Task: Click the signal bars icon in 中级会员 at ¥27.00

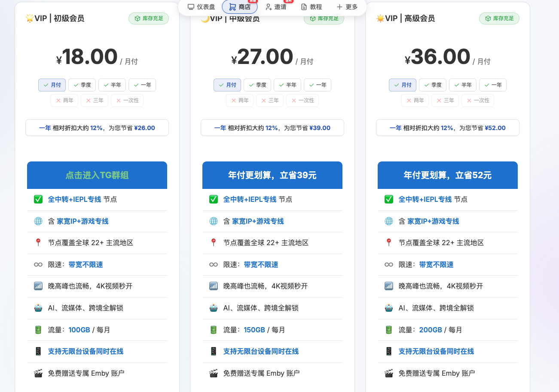Action: 214,286
